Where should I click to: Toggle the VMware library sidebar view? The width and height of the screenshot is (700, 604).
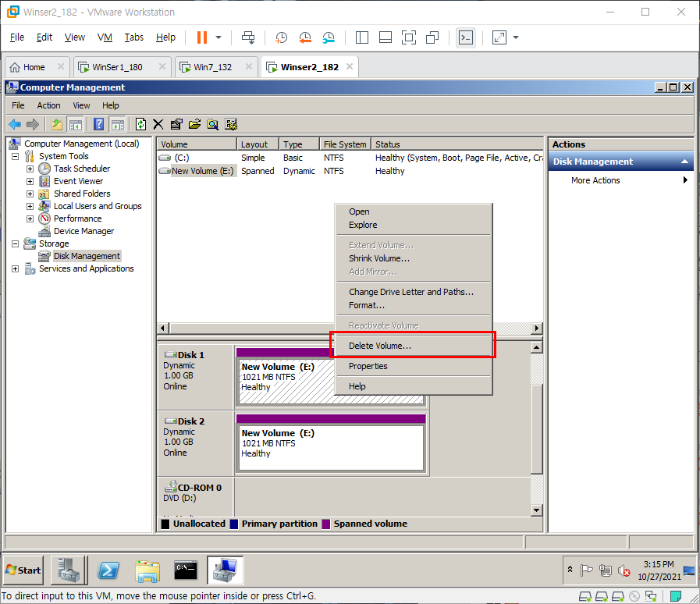click(x=361, y=37)
